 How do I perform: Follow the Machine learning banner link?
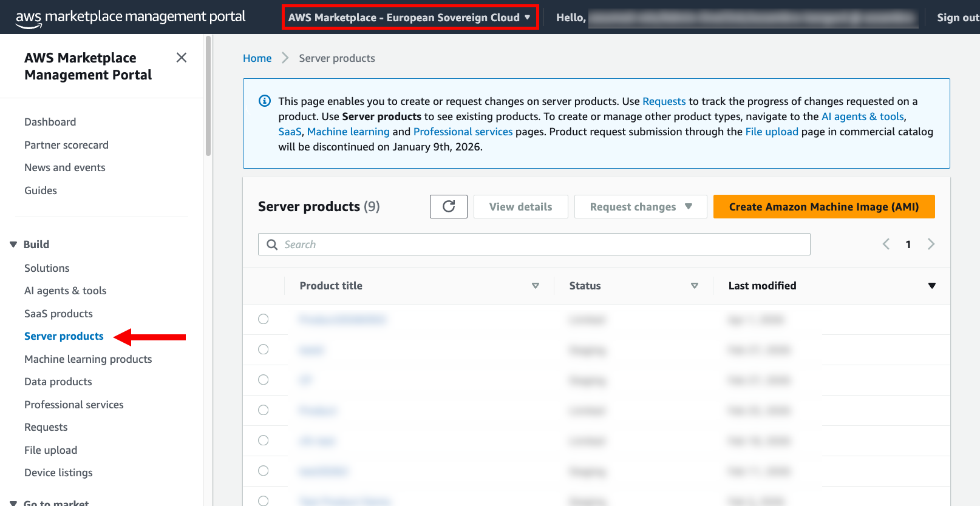[348, 132]
